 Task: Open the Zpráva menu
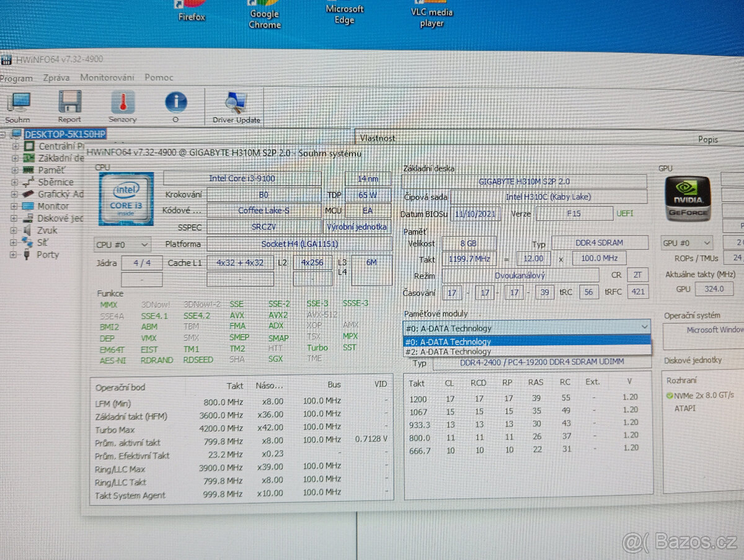pos(56,78)
